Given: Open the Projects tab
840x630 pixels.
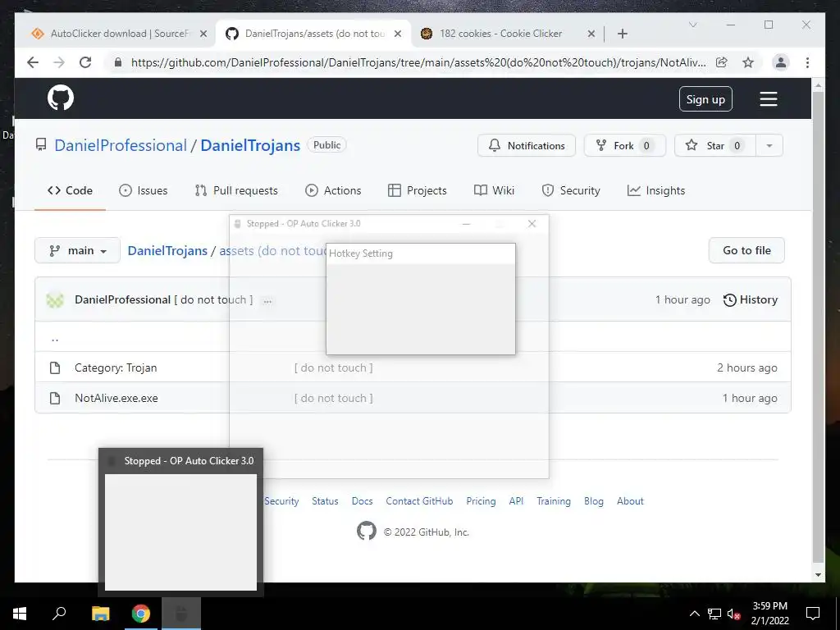Looking at the screenshot, I should click(x=418, y=190).
